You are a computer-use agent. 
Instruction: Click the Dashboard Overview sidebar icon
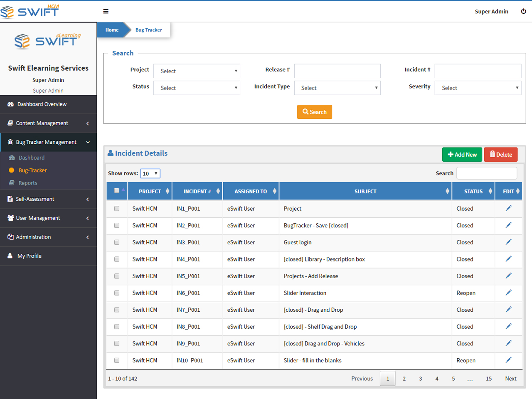(x=11, y=104)
